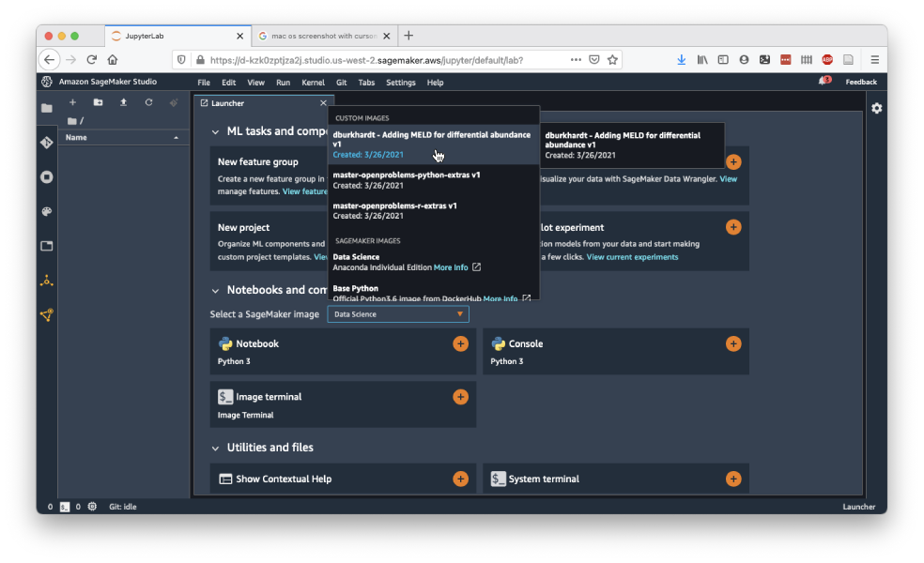Click plus button on Image terminal card
Image resolution: width=924 pixels, height=563 pixels.
(x=460, y=397)
